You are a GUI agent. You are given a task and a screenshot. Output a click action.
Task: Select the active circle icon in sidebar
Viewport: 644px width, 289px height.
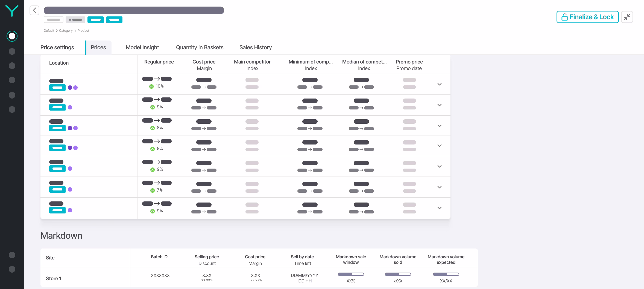(x=12, y=36)
